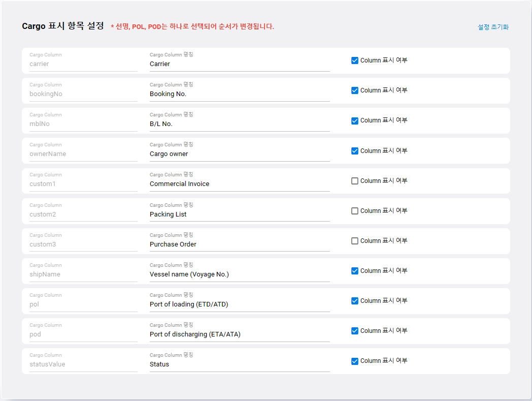This screenshot has width=532, height=401.
Task: Click the Booking No. name input
Action: [239, 94]
